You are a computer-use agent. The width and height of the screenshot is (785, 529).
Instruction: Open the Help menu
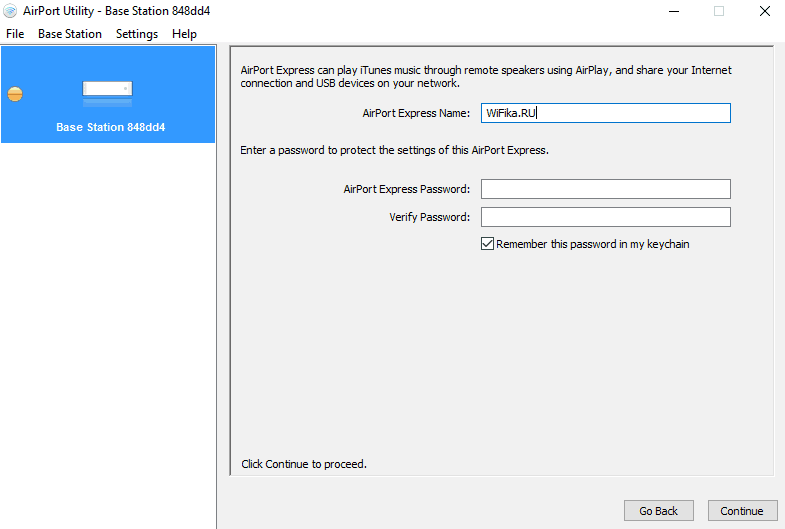tap(184, 34)
